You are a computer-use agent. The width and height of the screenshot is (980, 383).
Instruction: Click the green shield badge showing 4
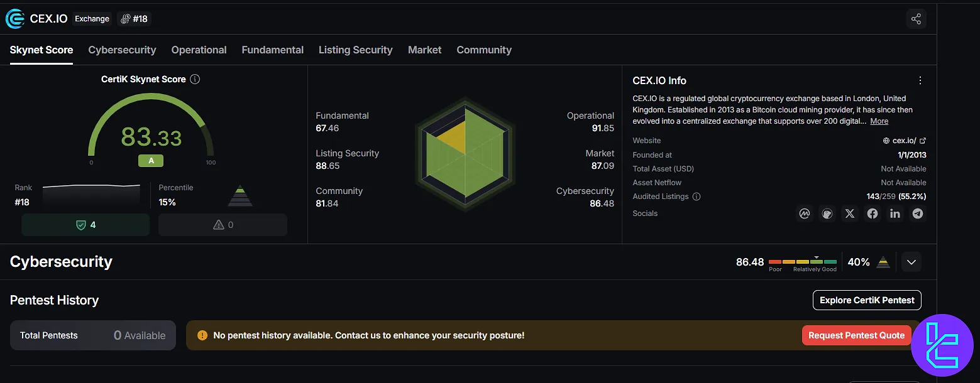(85, 225)
